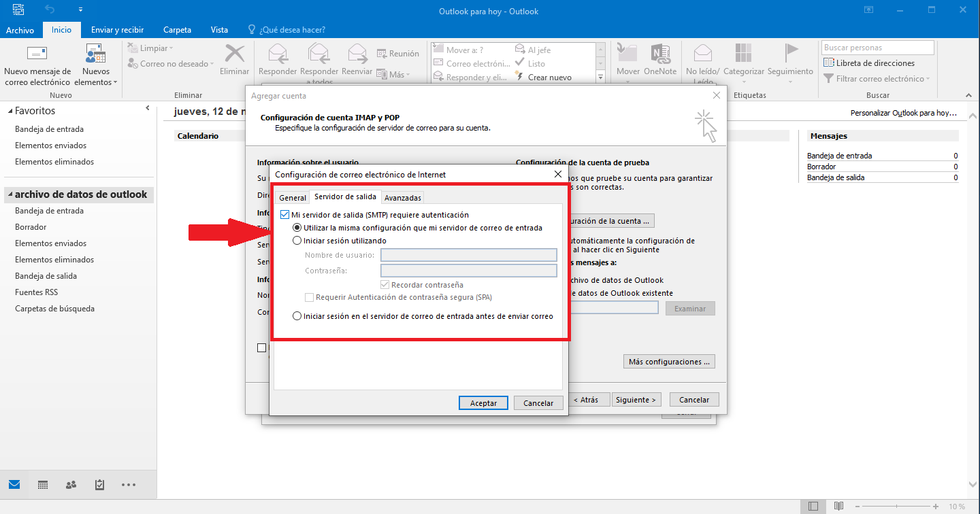Screen dimensions: 980x514
Task: Click the Aceptar button
Action: [483, 402]
